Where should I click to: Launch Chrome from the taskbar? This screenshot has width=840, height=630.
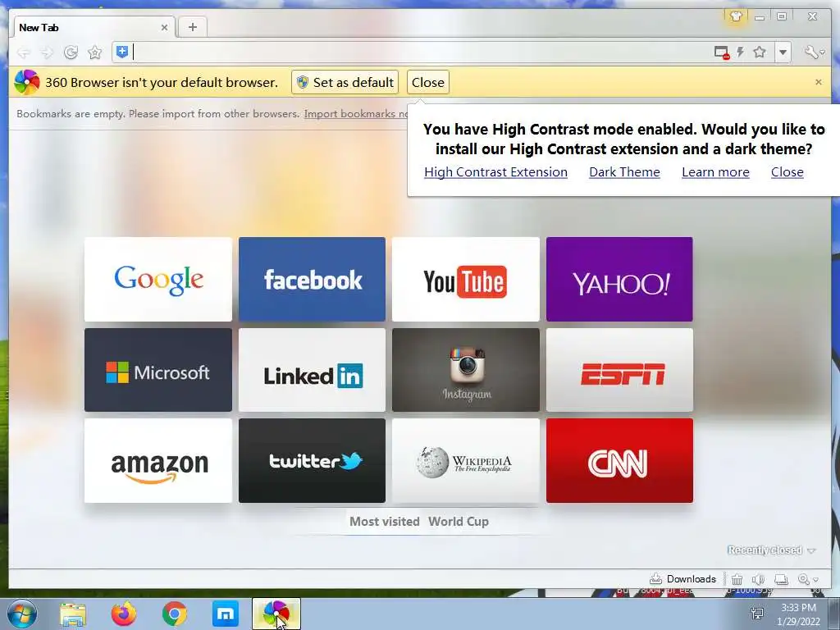coord(175,614)
